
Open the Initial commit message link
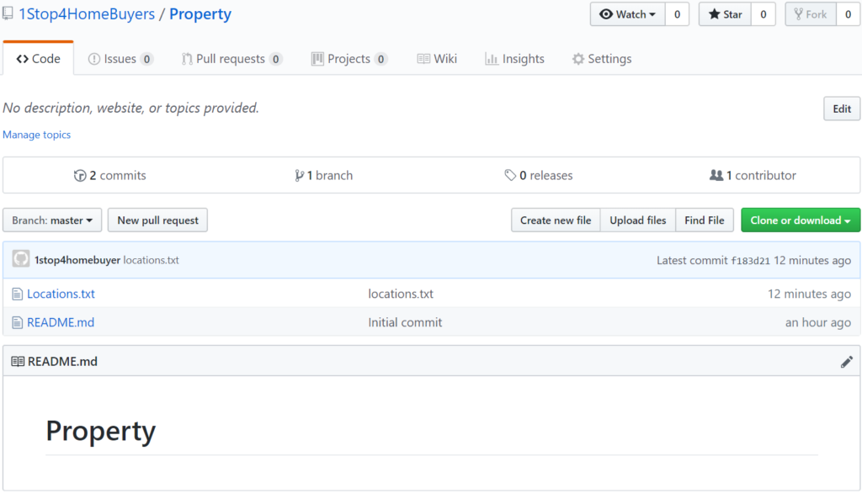coord(405,322)
